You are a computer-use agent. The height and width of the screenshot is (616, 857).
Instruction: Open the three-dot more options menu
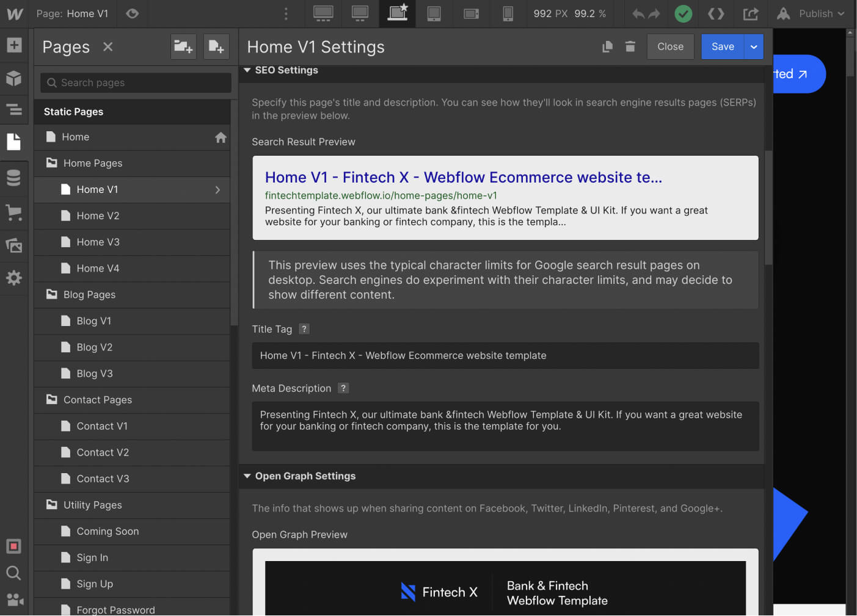pyautogui.click(x=286, y=13)
